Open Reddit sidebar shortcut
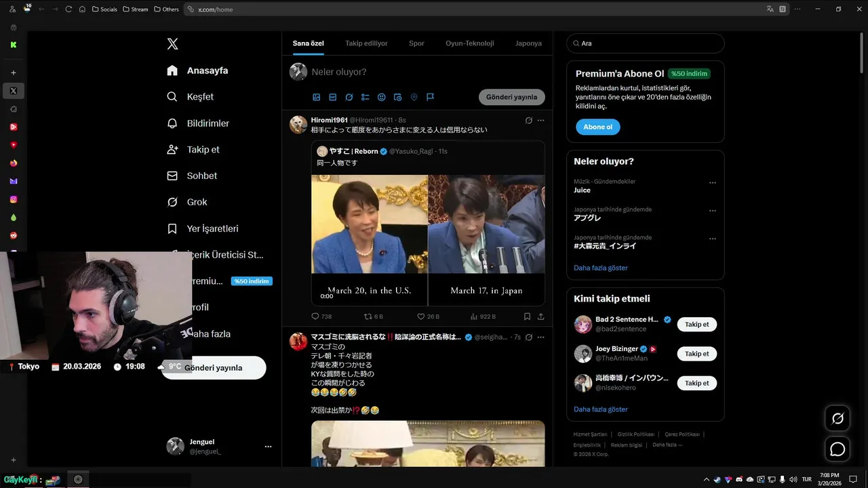This screenshot has width=868, height=488. 14,235
